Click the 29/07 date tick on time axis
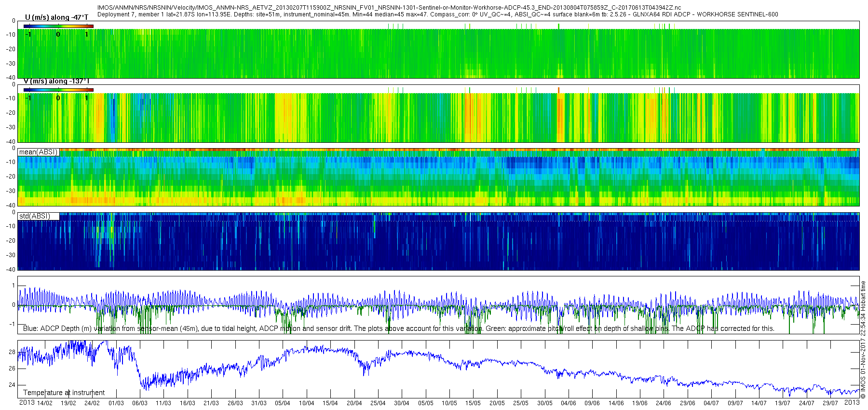The width and height of the screenshot is (868, 410). tap(830, 403)
